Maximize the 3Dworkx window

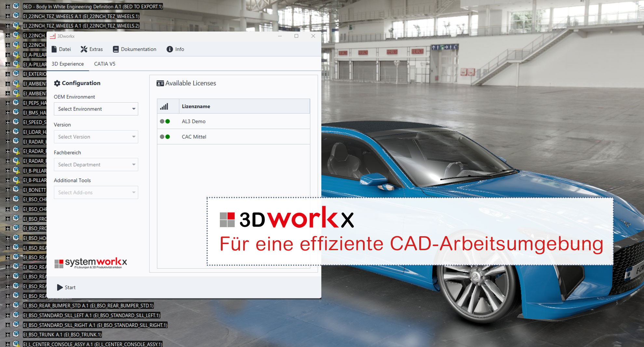(296, 36)
